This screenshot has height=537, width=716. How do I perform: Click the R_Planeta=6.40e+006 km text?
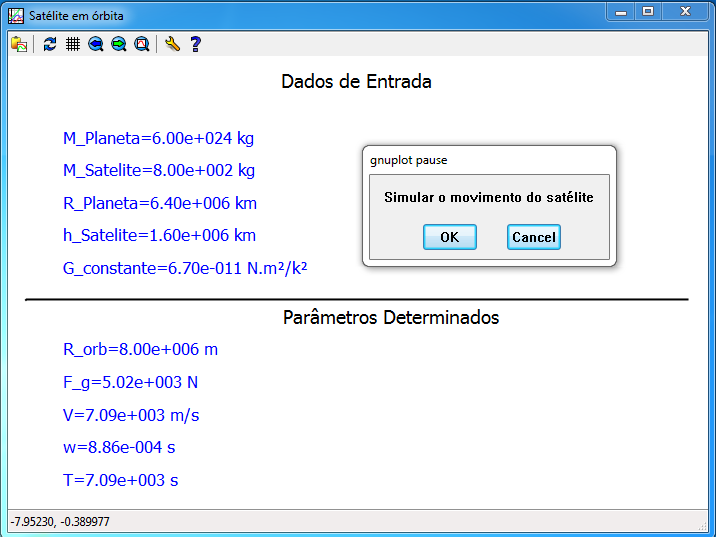[160, 203]
